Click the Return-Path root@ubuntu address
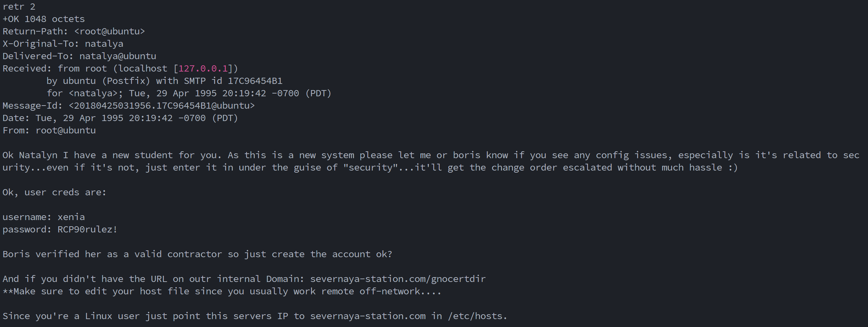868x327 pixels. 110,31
